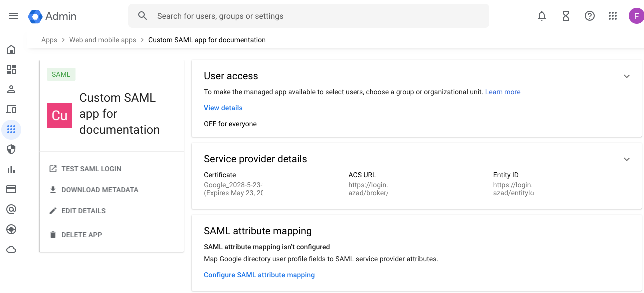
Task: Go to Apps in breadcrumb
Action: (x=49, y=40)
